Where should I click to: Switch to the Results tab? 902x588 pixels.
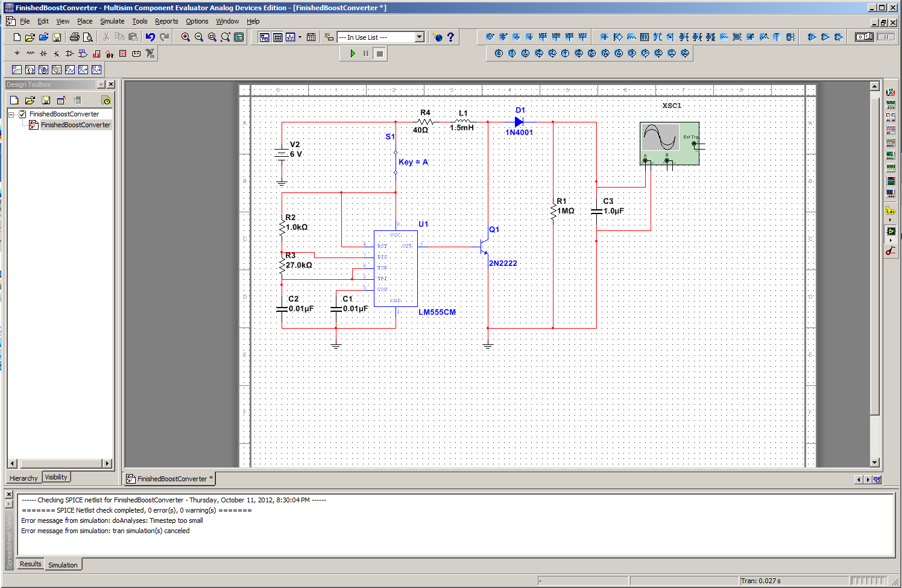[30, 564]
